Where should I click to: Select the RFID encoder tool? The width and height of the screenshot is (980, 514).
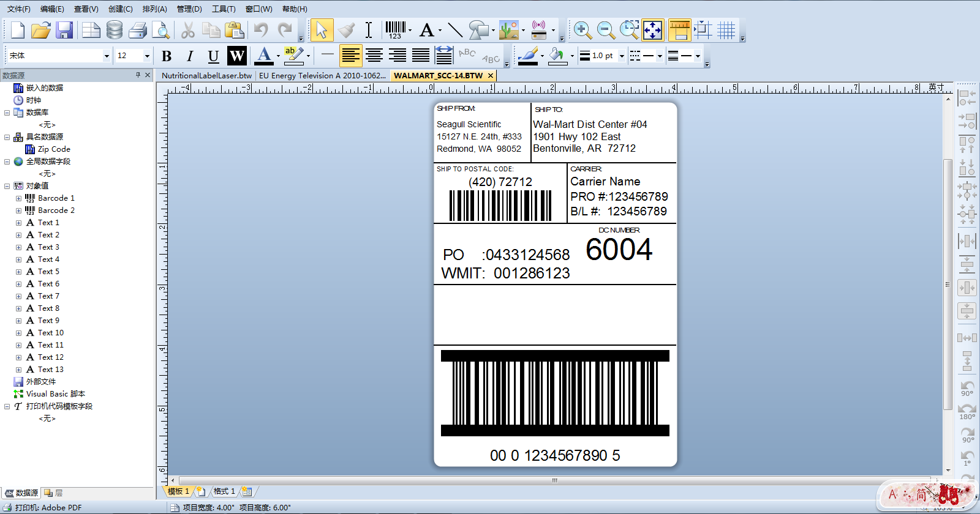point(539,30)
